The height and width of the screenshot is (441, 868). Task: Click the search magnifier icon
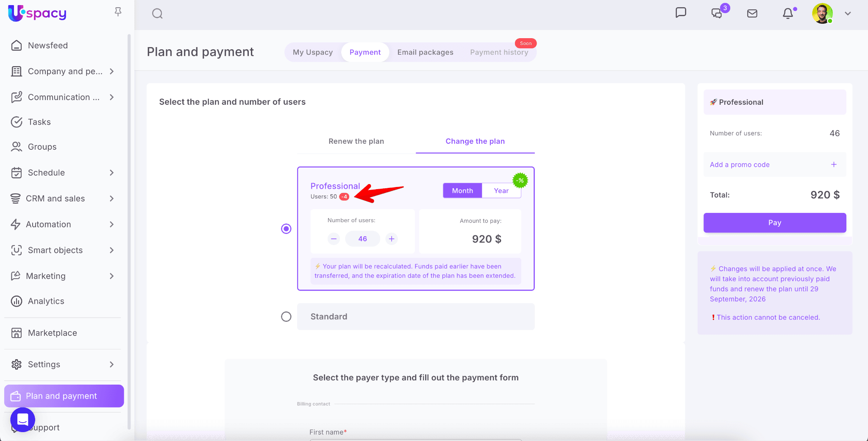click(x=157, y=14)
